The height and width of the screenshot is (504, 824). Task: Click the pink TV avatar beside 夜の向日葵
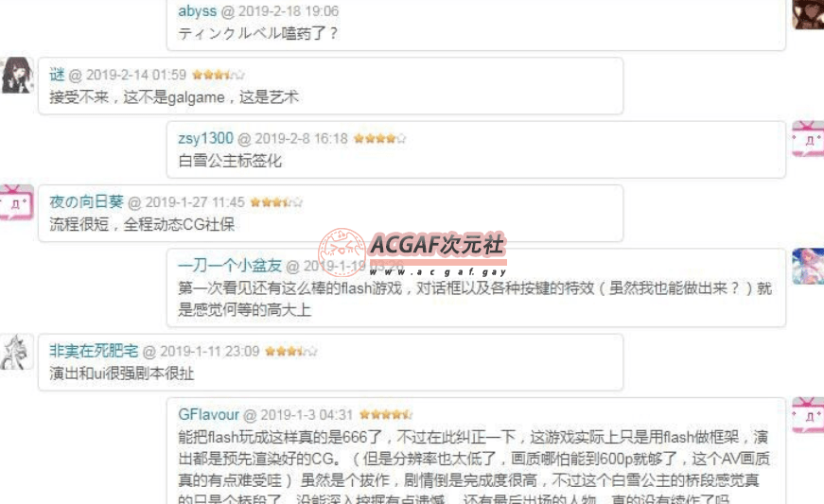point(17,202)
